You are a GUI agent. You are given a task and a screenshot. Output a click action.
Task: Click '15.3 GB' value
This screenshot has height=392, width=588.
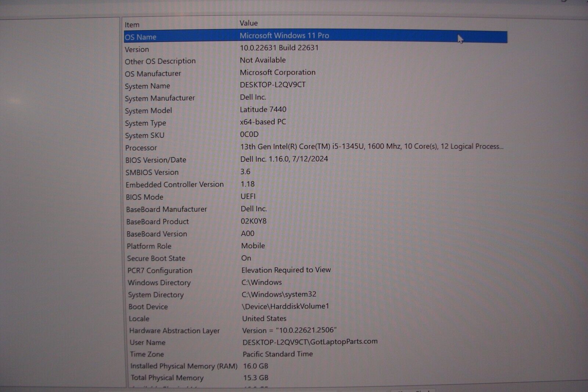click(x=256, y=378)
